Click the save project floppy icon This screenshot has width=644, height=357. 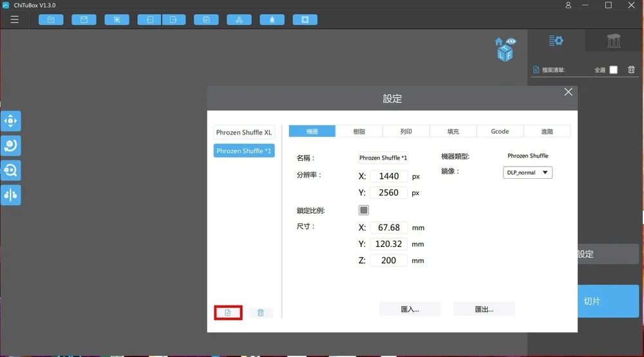(x=84, y=20)
